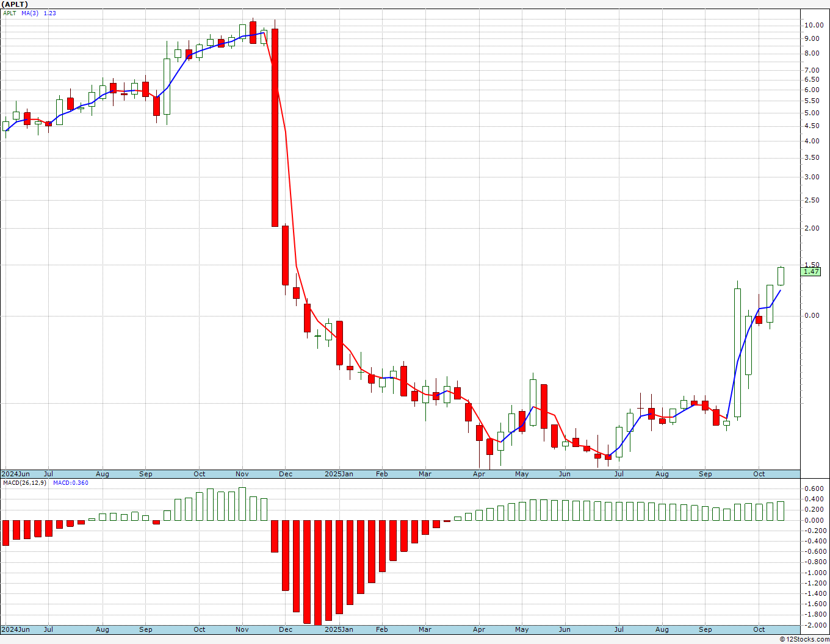Viewport: 830px width, 644px height.
Task: Click Apr on the MACD panel time axis
Action: [479, 629]
